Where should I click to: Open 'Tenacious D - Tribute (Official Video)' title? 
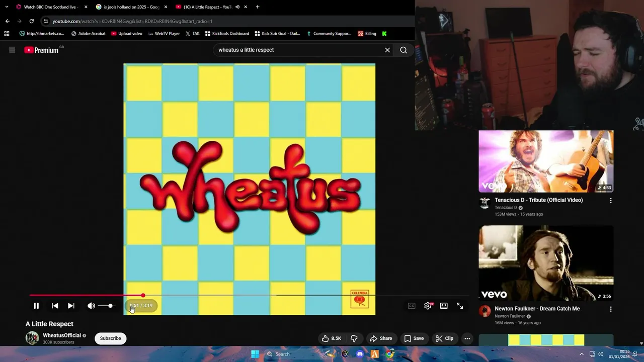(538, 200)
